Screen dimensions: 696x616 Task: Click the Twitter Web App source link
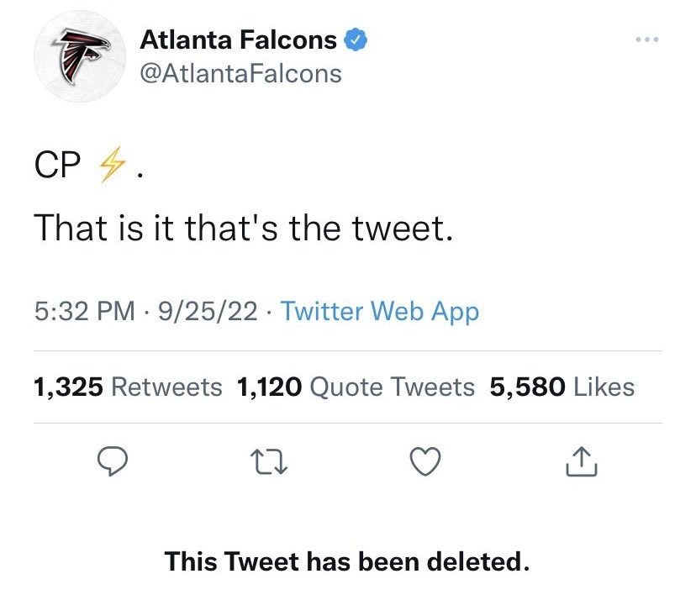click(379, 312)
